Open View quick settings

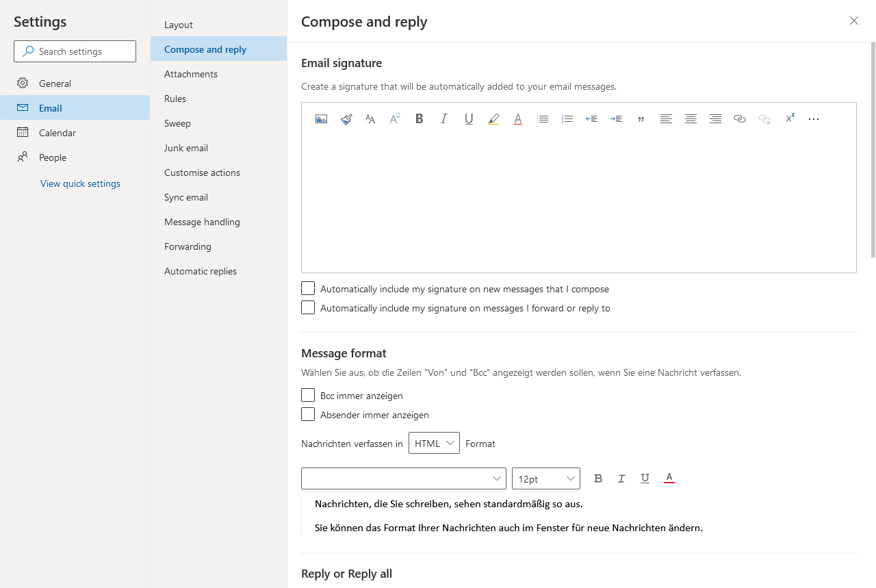pyautogui.click(x=80, y=183)
